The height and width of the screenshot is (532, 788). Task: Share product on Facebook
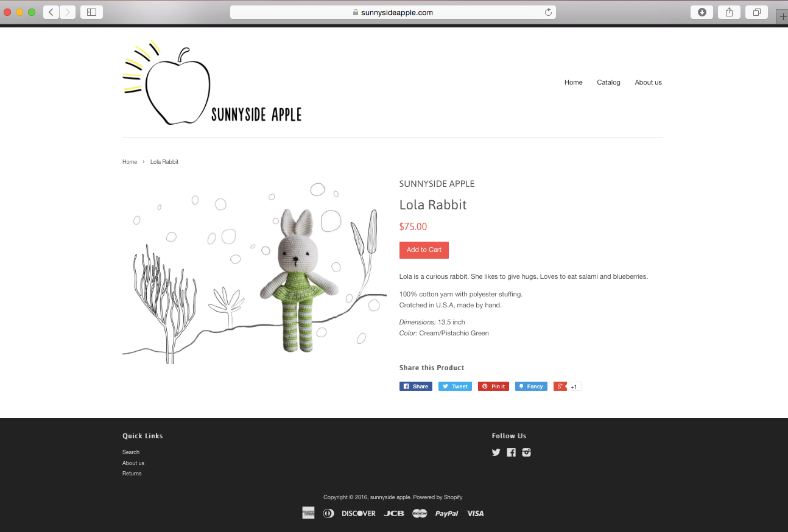[x=416, y=387]
